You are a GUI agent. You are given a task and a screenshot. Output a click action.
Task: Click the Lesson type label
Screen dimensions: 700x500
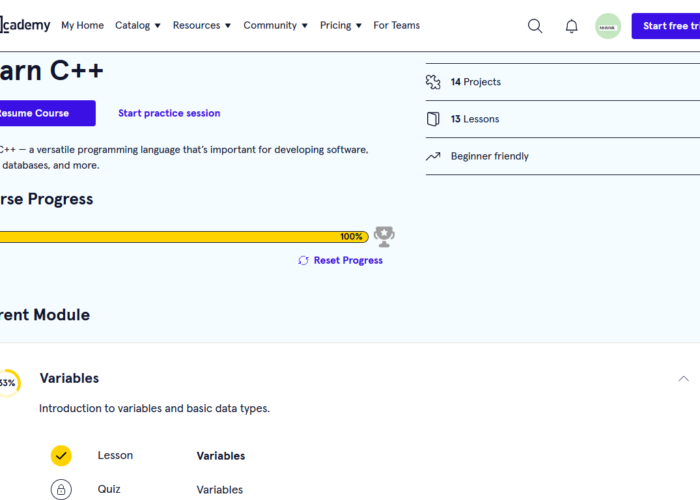(x=115, y=455)
